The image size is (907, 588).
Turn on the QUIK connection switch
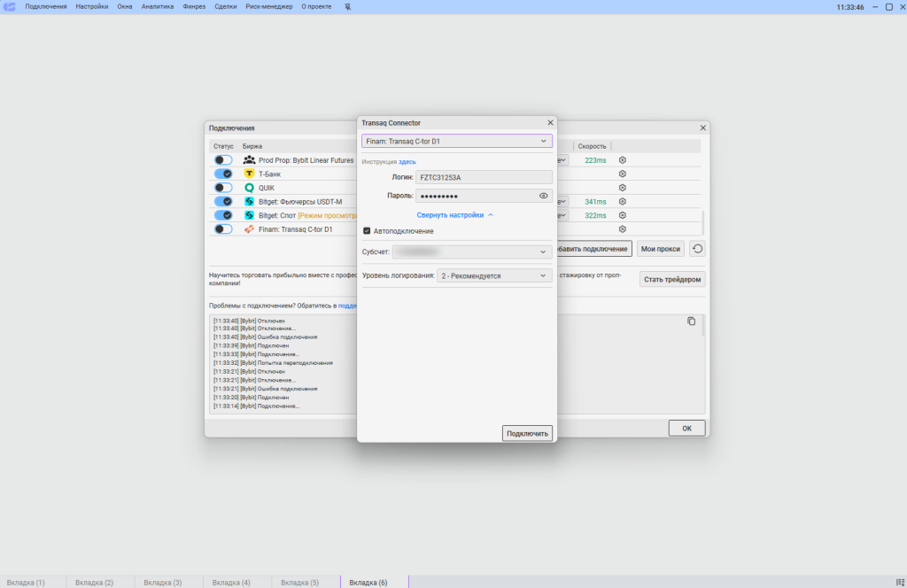223,188
